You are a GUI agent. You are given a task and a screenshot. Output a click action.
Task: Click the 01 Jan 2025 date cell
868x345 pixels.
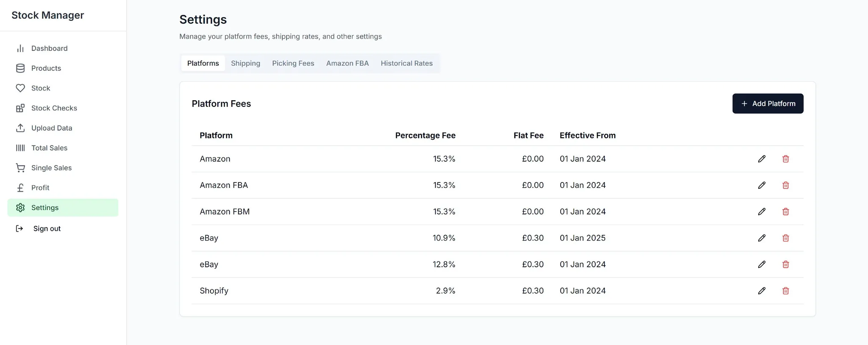click(582, 238)
